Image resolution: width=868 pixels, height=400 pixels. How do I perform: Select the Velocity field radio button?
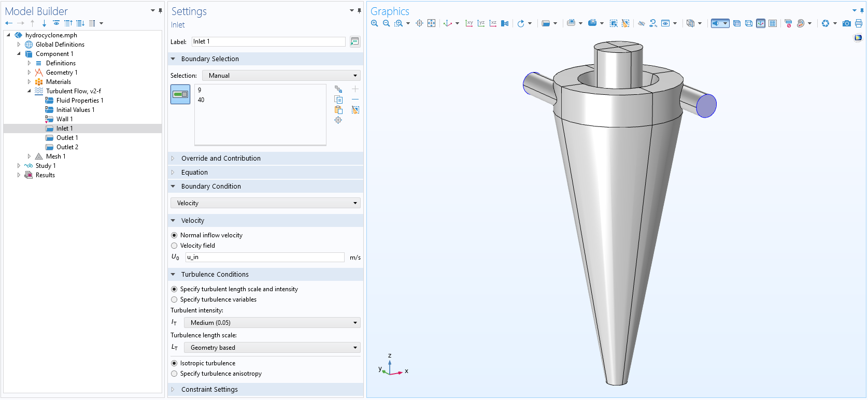[174, 246]
